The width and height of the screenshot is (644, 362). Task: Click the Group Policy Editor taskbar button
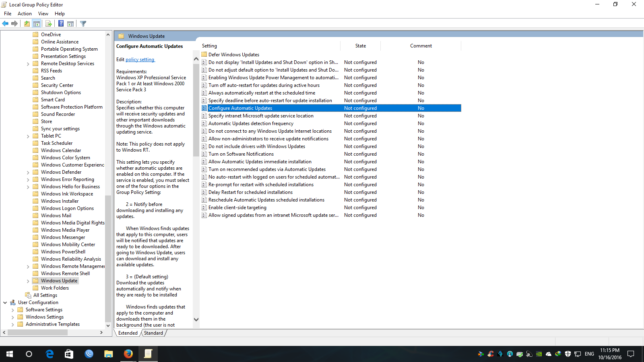148,354
